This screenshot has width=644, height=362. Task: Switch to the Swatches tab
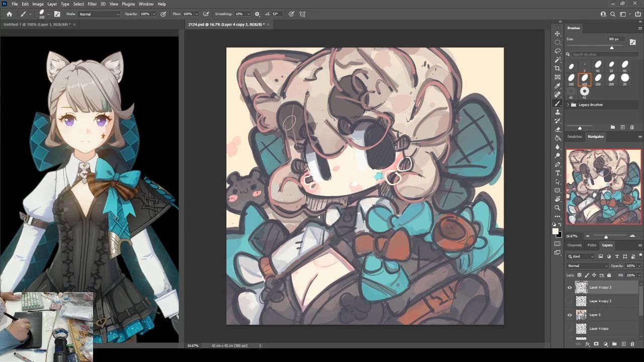tap(575, 137)
